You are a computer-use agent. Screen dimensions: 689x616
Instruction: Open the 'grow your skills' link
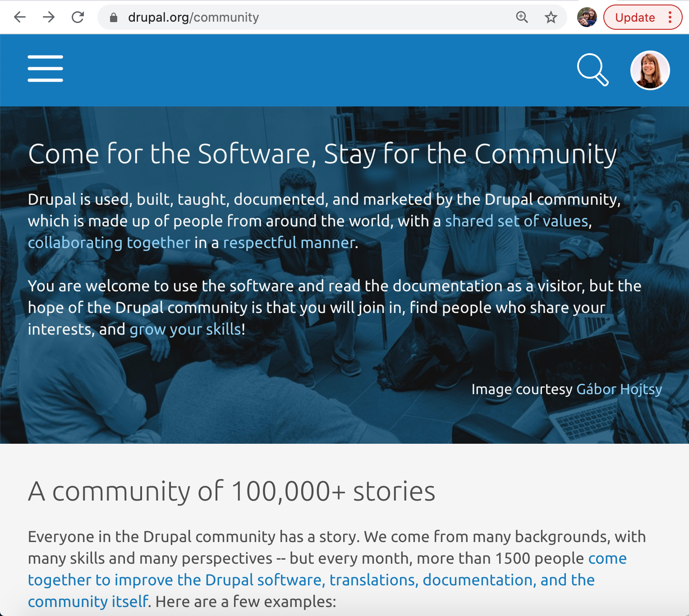(x=185, y=329)
